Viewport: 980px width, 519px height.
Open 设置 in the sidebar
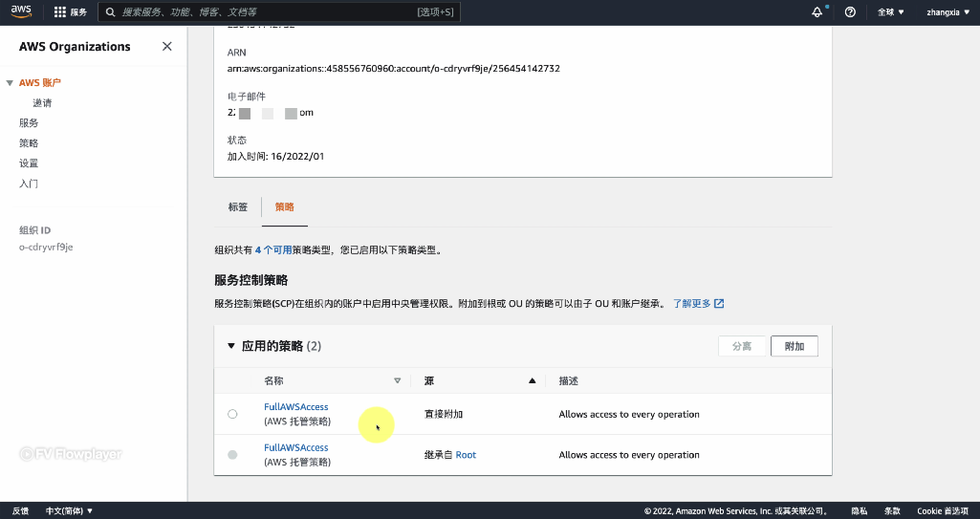click(29, 163)
